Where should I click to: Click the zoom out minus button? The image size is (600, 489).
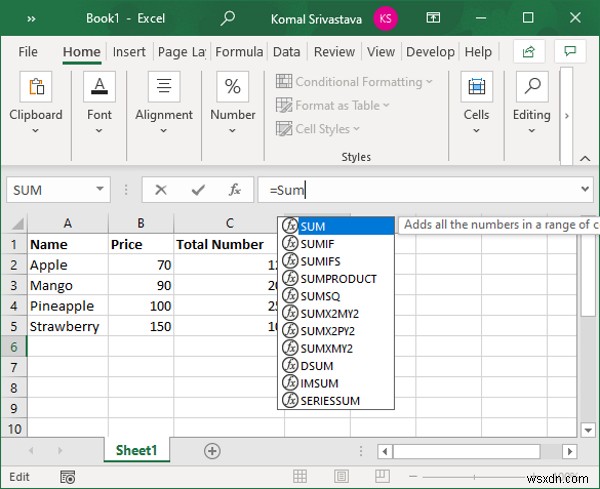tap(413, 477)
